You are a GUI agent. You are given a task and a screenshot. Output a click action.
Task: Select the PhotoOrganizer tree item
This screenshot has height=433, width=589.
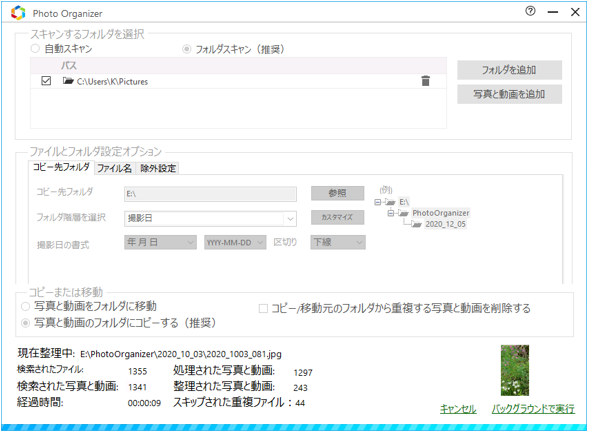tap(441, 213)
